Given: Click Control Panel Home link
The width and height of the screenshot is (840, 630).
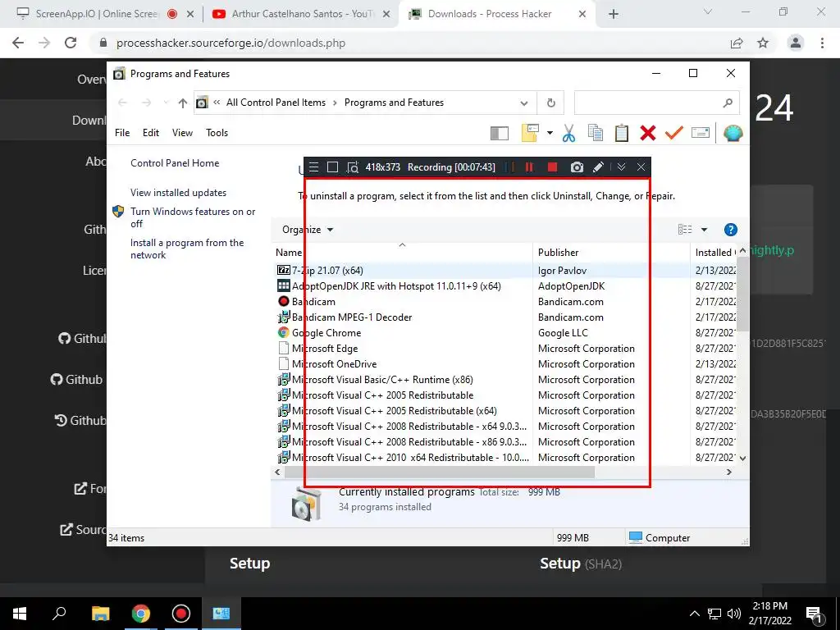Looking at the screenshot, I should tap(175, 163).
